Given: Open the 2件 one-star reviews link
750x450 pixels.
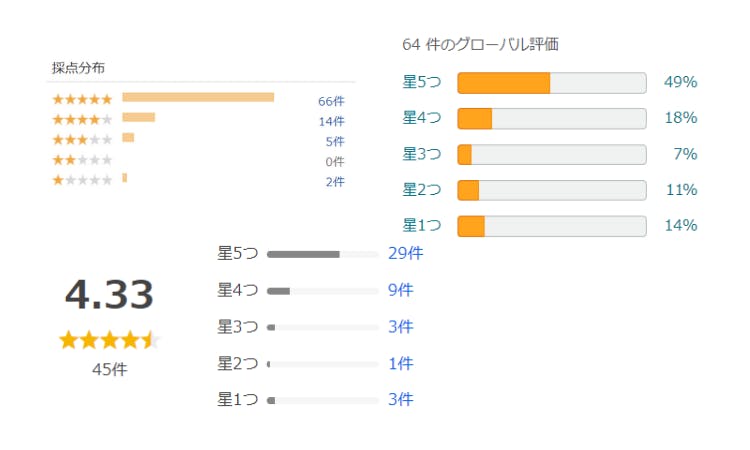Looking at the screenshot, I should point(334,181).
